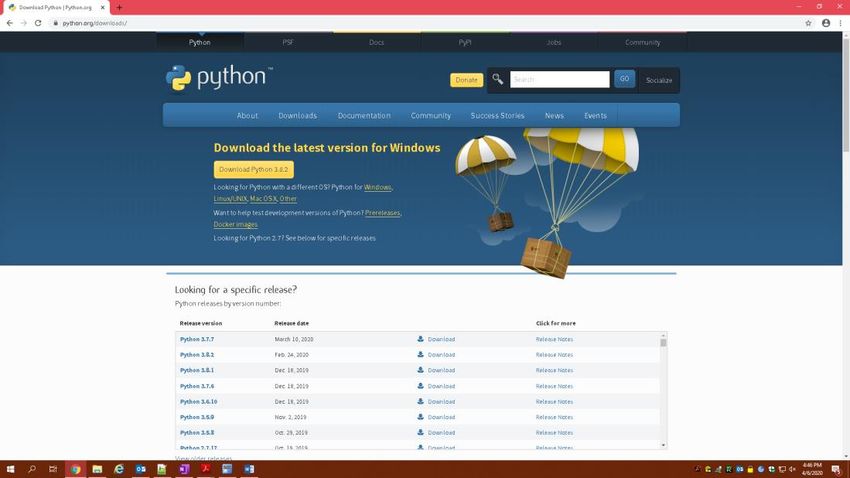The width and height of the screenshot is (850, 478).
Task: Switch to the Jobs top tab
Action: click(553, 42)
